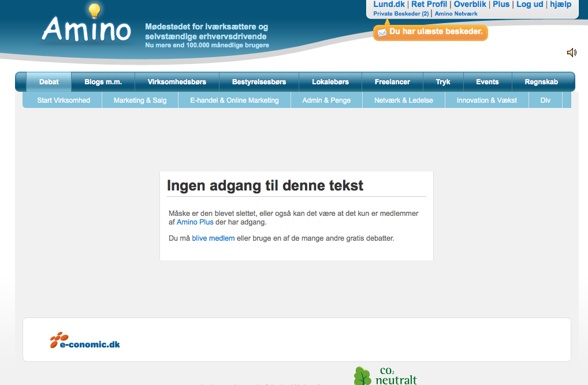Open Private Beskeder (2) link
Image resolution: width=588 pixels, height=385 pixels.
coord(401,13)
